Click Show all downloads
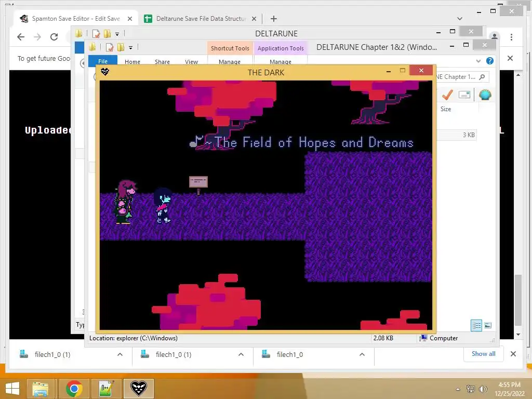Image resolution: width=532 pixels, height=399 pixels. [x=483, y=354]
